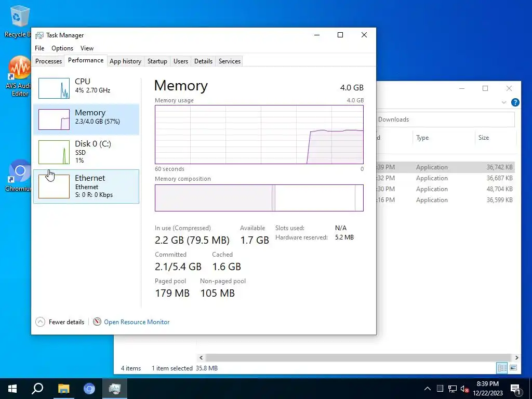532x399 pixels.
Task: Open the Disk 0 (C:) performance view
Action: coord(86,152)
